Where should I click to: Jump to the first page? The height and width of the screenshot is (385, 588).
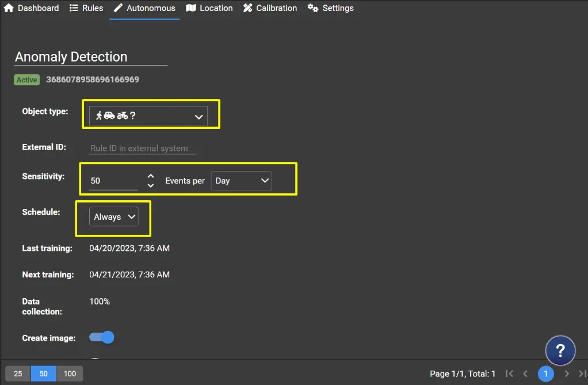(x=509, y=373)
